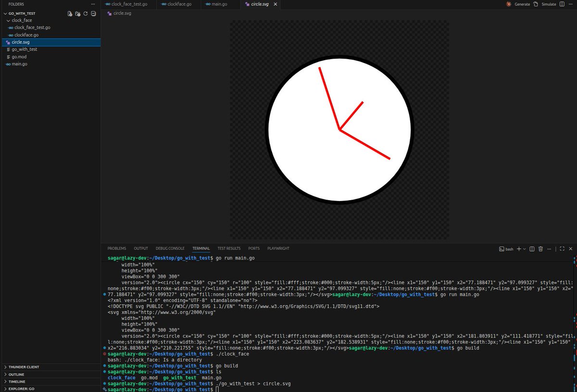Image resolution: width=577 pixels, height=392 pixels.
Task: Close the circle.svg editor tab
Action: click(x=276, y=4)
